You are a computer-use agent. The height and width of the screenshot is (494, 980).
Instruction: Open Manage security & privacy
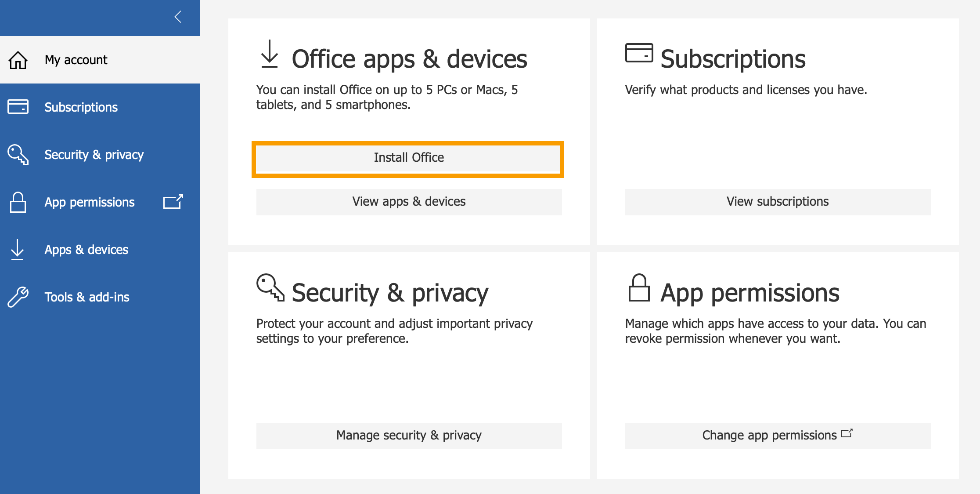[x=408, y=436]
